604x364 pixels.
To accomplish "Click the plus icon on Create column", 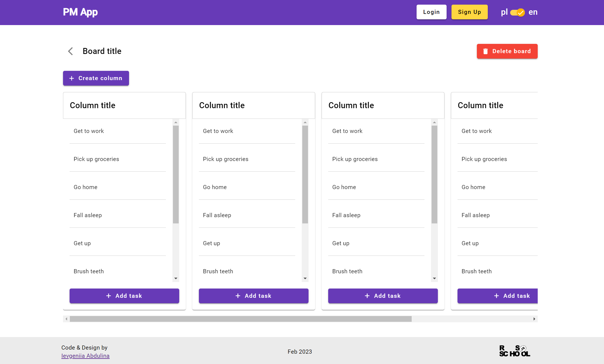I will [x=71, y=78].
